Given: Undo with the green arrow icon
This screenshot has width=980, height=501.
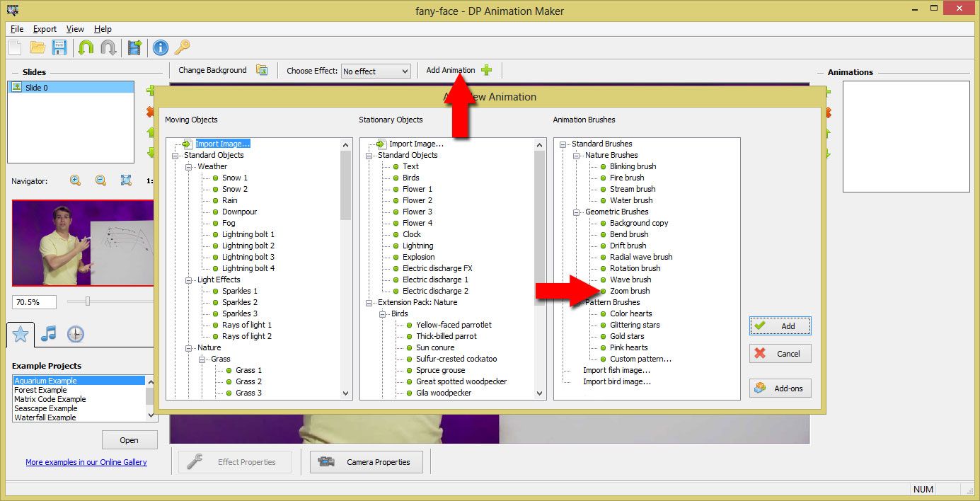Looking at the screenshot, I should click(86, 47).
